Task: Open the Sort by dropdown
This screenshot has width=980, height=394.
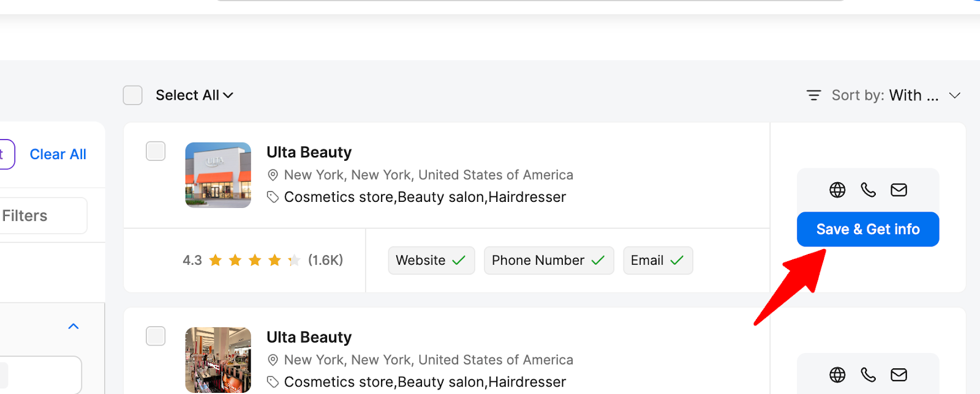Action: click(884, 95)
